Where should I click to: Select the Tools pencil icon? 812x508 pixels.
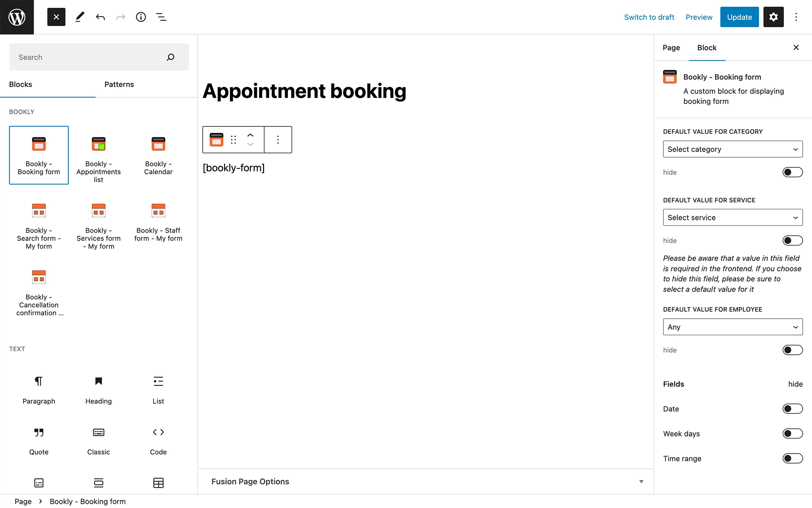pos(80,17)
